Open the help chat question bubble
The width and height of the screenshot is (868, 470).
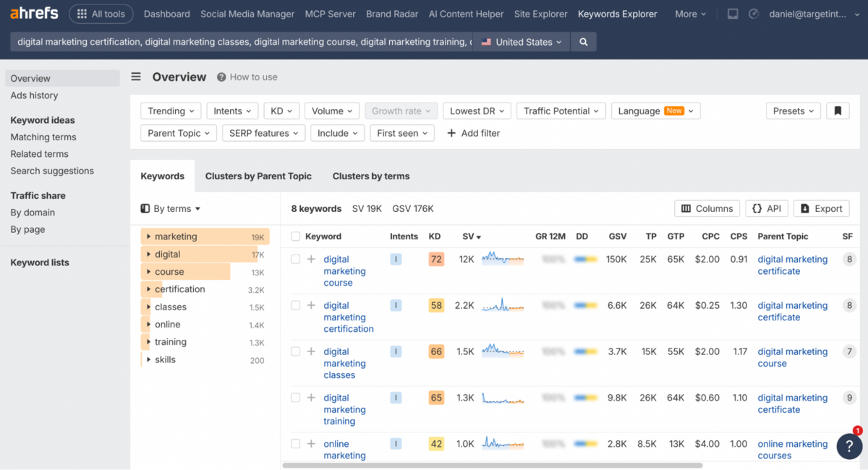[x=849, y=446]
